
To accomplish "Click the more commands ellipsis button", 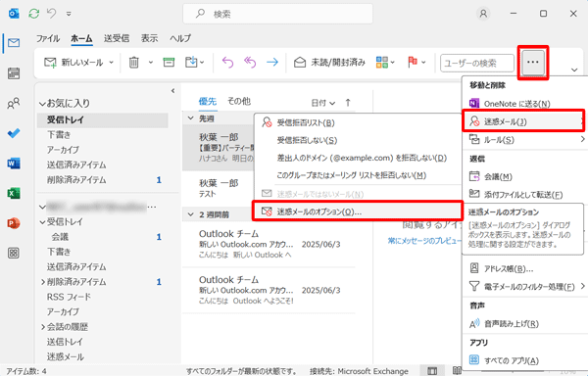I will [x=533, y=62].
